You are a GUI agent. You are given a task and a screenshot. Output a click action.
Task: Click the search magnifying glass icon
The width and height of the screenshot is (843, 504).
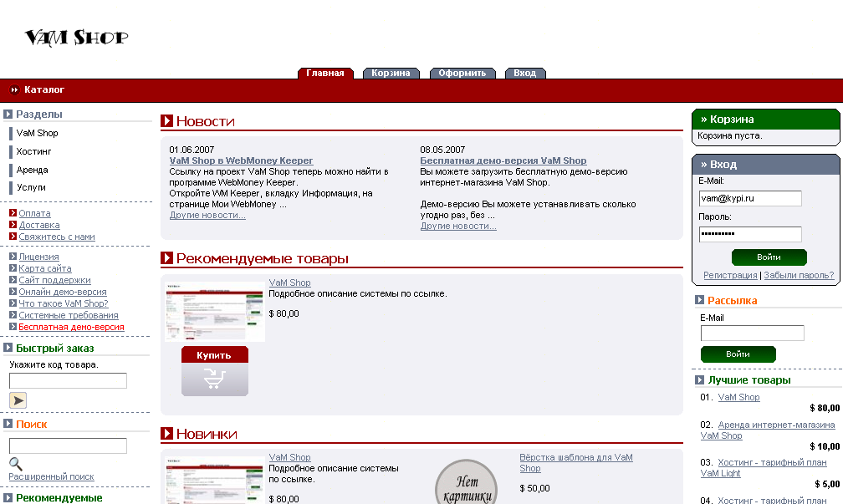click(x=16, y=464)
